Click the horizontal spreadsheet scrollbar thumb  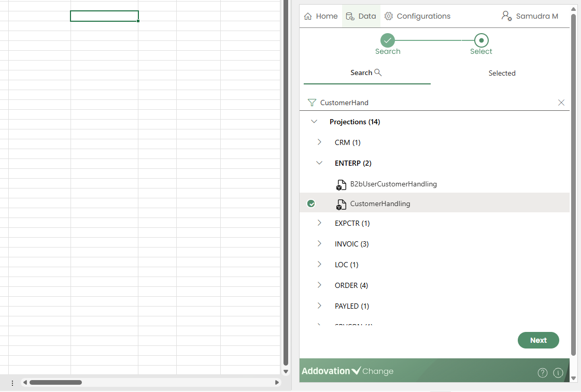[x=55, y=383]
